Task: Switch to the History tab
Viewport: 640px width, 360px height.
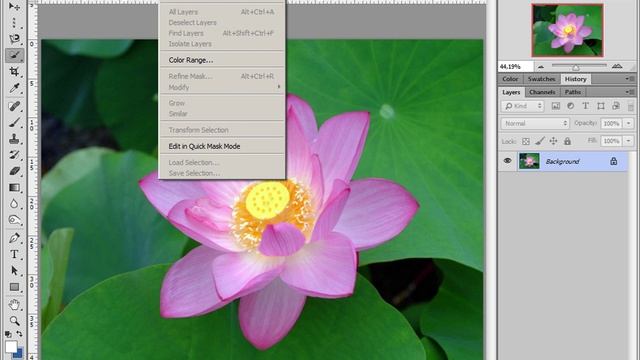Action: tap(576, 79)
